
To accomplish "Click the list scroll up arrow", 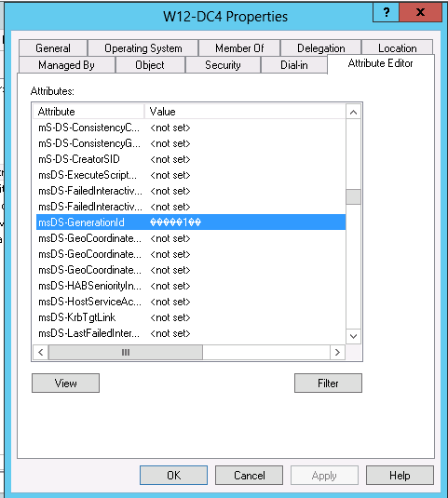I will coord(353,112).
